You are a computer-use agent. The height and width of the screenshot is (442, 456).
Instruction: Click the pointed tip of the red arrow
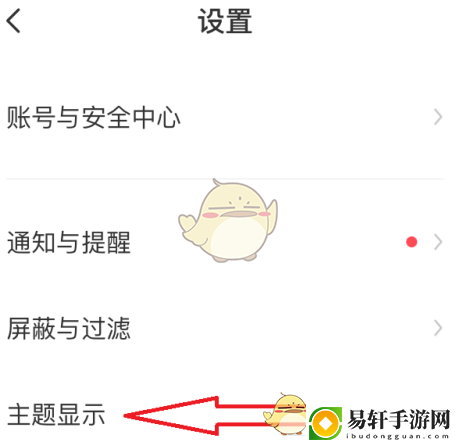[x=128, y=415]
